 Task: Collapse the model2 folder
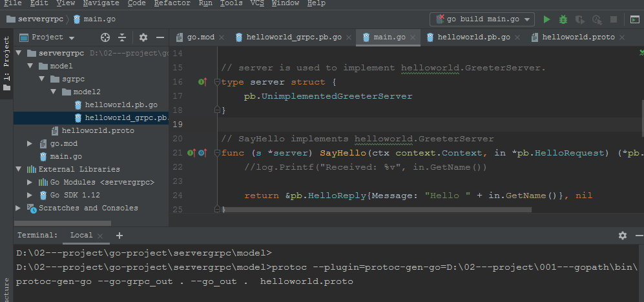54,92
